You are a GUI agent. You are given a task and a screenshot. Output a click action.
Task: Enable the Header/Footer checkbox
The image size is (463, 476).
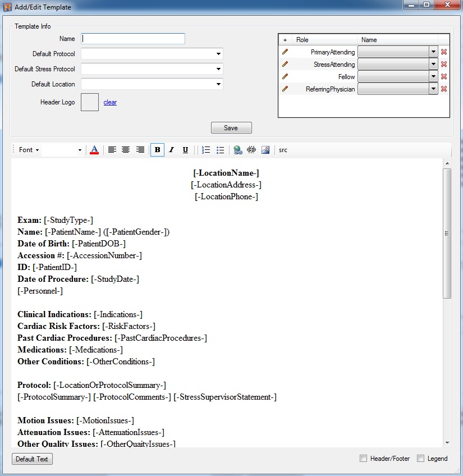pyautogui.click(x=364, y=459)
